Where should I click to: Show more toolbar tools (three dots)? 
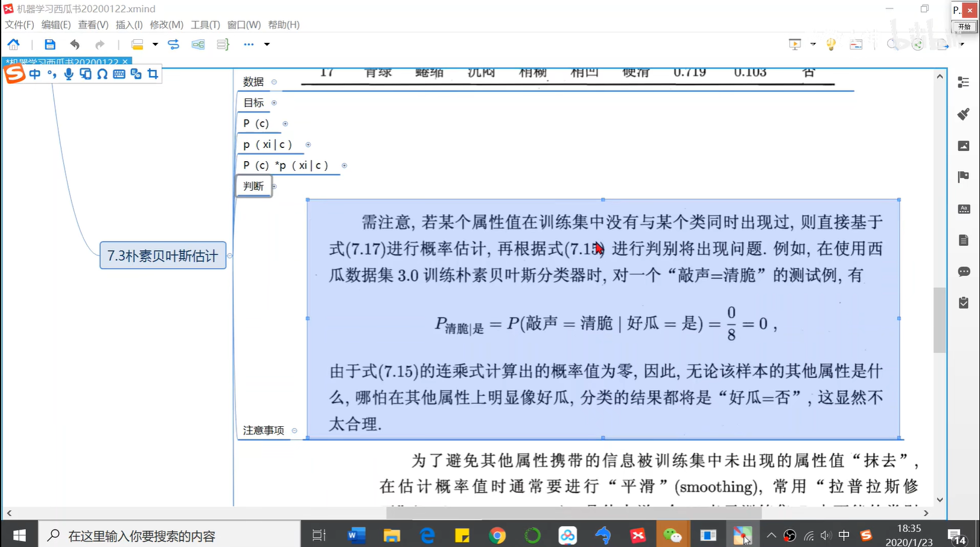(x=249, y=44)
